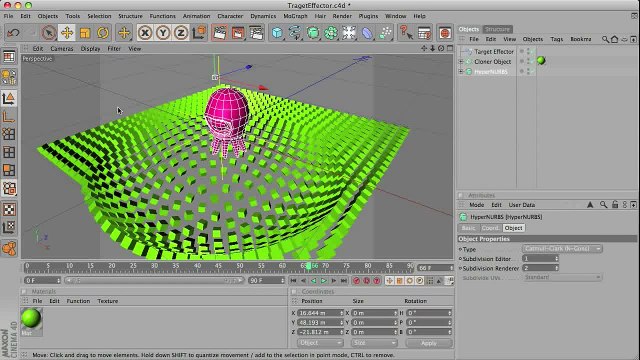The image size is (640, 360).
Task: Click Object Manager search magnifier icon
Action: pyautogui.click(x=605, y=39)
